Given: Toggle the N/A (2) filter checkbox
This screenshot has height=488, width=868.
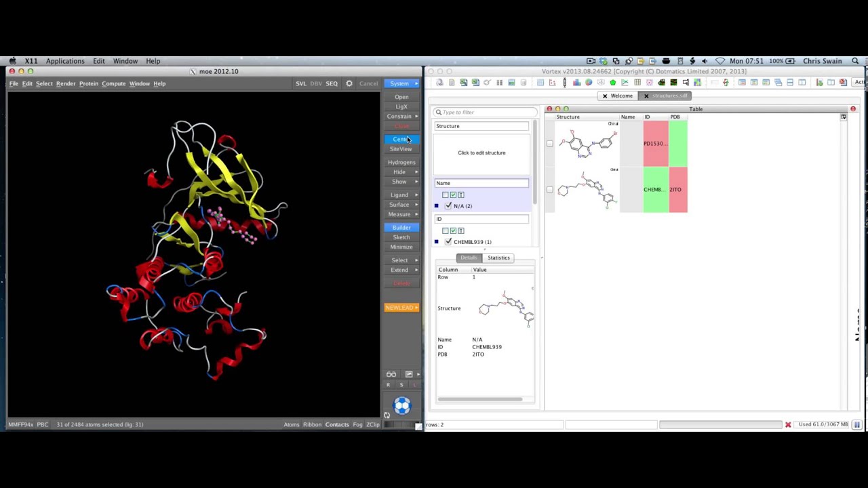Looking at the screenshot, I should [x=448, y=205].
